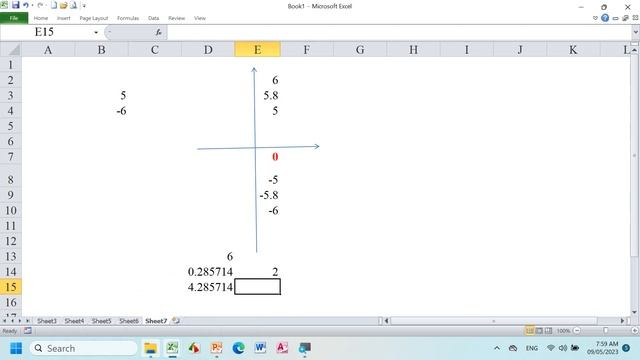
Task: Open Excel Help question mark
Action: pyautogui.click(x=605, y=18)
